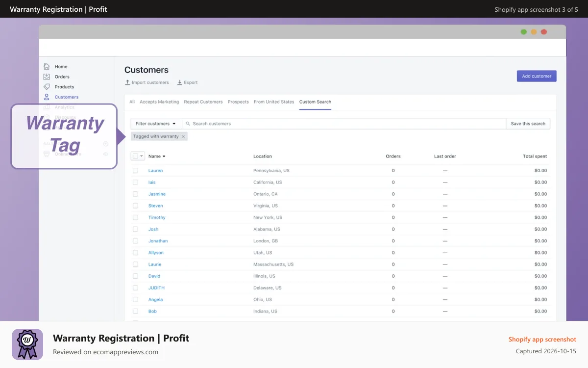The image size is (588, 368).
Task: Open customer Lauren's profile
Action: (155, 171)
